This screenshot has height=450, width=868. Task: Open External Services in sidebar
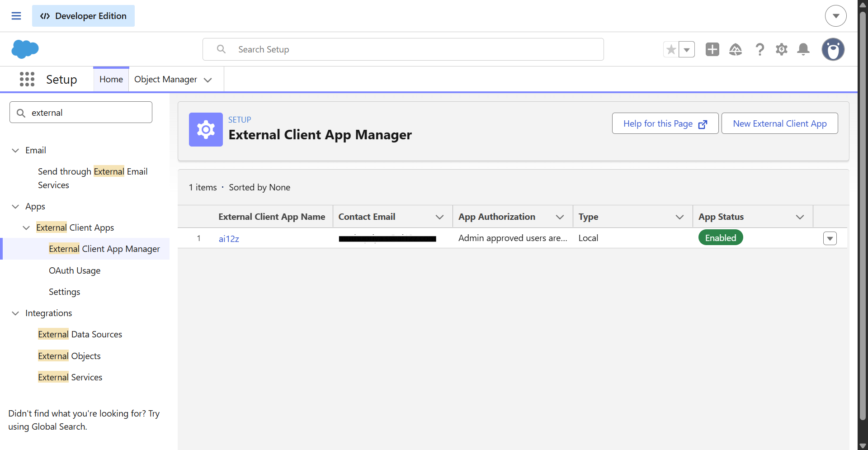coord(70,377)
